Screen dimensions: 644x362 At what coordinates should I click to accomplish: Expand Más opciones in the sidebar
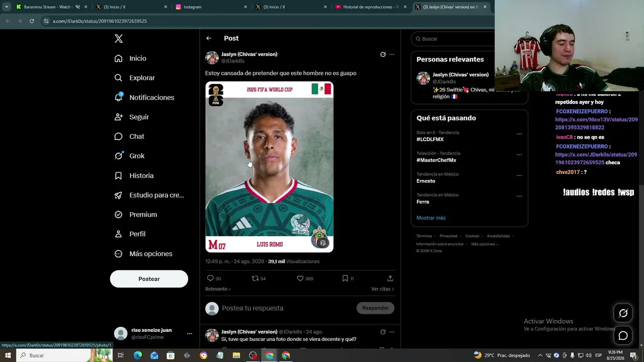[x=143, y=254]
